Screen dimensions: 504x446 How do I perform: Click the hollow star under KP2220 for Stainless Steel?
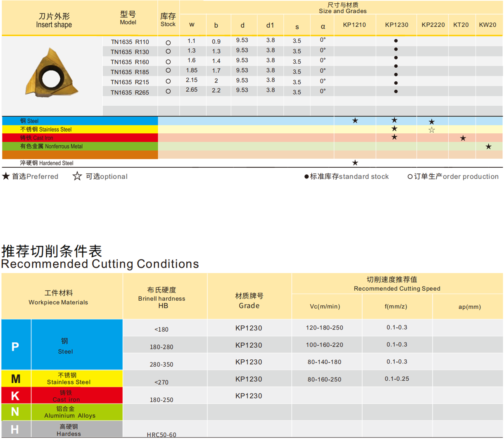[432, 129]
